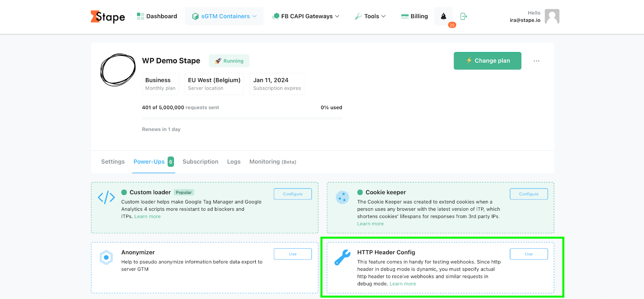Switch to the Settings tab
This screenshot has height=299, width=644.
pyautogui.click(x=113, y=162)
